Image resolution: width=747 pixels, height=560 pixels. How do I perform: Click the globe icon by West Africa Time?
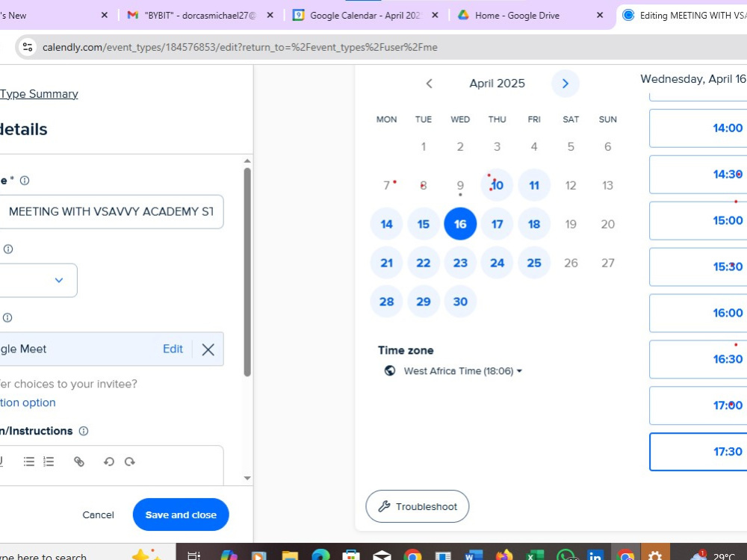[x=390, y=370]
